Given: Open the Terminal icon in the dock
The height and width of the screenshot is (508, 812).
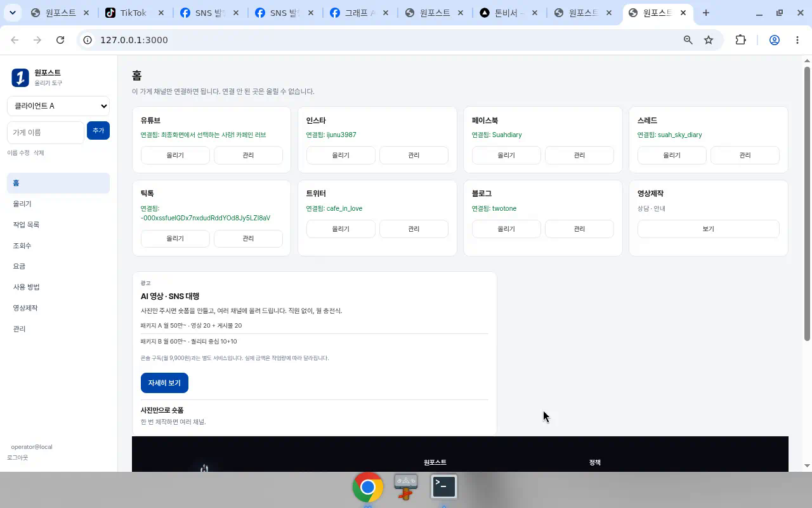Looking at the screenshot, I should tap(444, 487).
